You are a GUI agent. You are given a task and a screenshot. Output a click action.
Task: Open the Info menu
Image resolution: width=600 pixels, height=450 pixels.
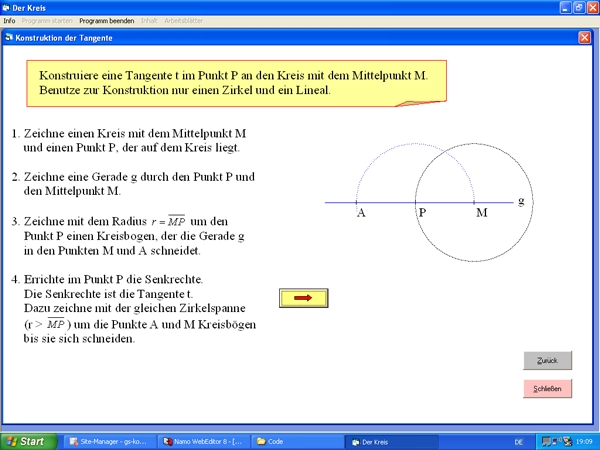pos(9,20)
